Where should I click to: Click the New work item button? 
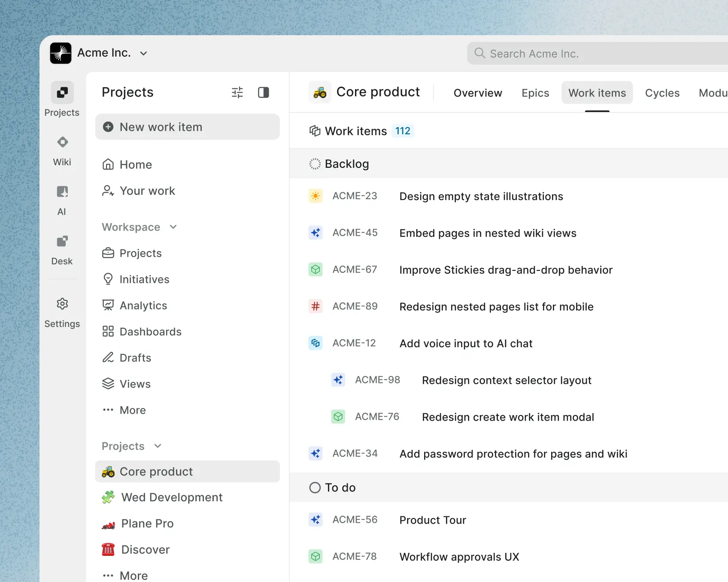pyautogui.click(x=187, y=127)
